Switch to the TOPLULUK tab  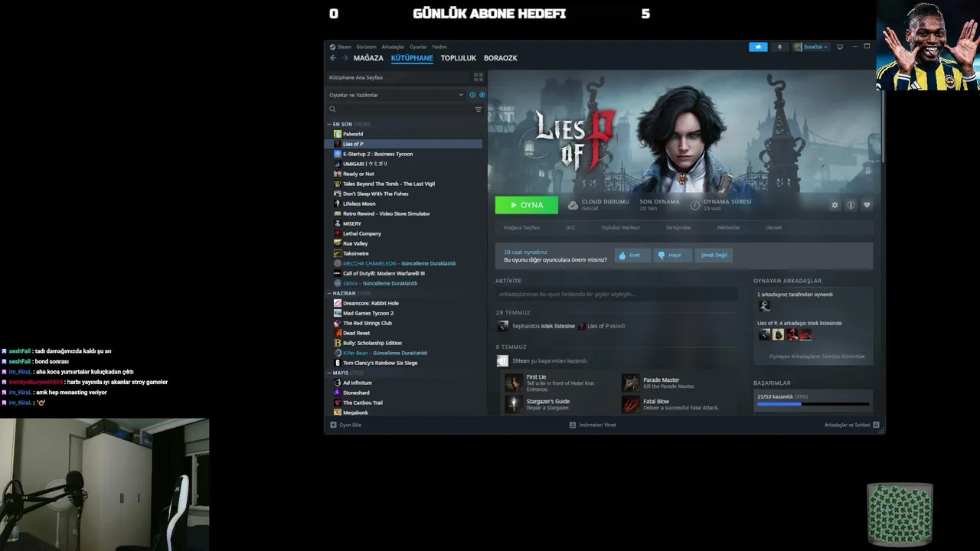pos(459,58)
